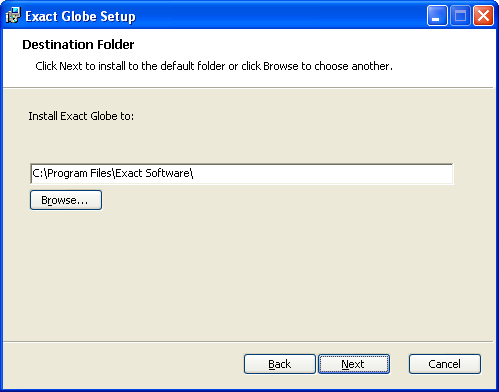Click the word 'Browse' in the instruction sentence
This screenshot has width=499, height=392.
281,66
